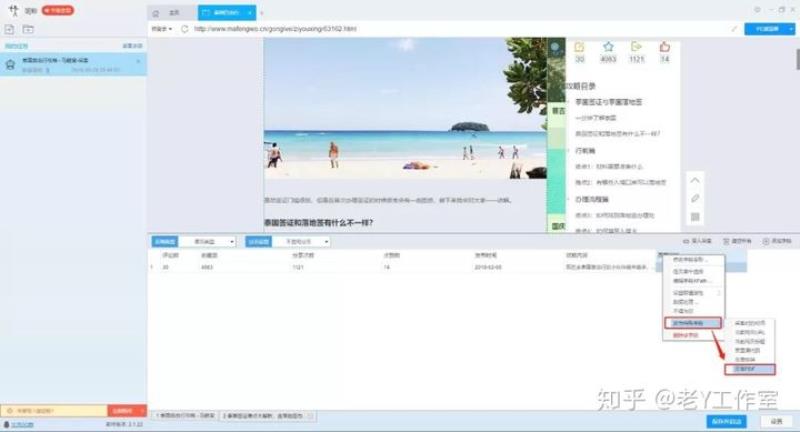This screenshot has width=800, height=432.
Task: Click the plus to add a new tab
Action: pyautogui.click(x=262, y=13)
